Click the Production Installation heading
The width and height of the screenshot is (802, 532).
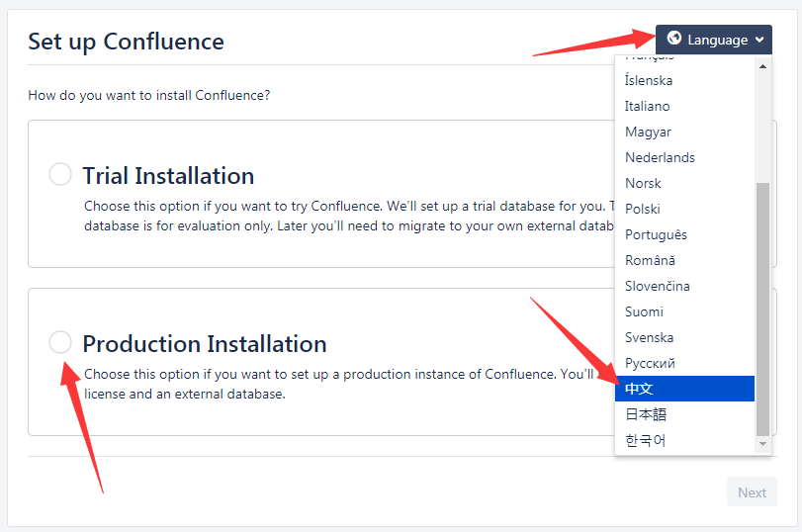coord(205,343)
